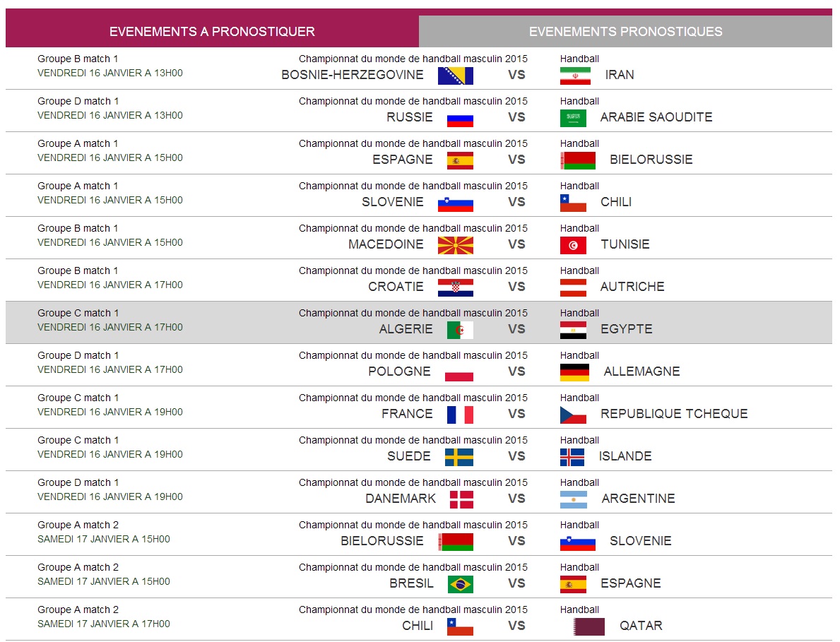
Task: Click the Espagne flag icon
Action: [460, 160]
